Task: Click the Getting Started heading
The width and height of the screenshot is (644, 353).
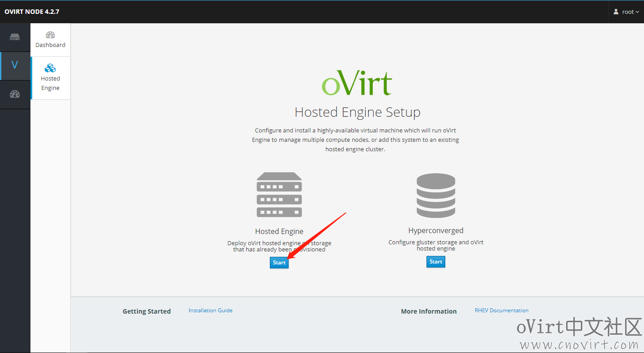Action: (x=147, y=311)
